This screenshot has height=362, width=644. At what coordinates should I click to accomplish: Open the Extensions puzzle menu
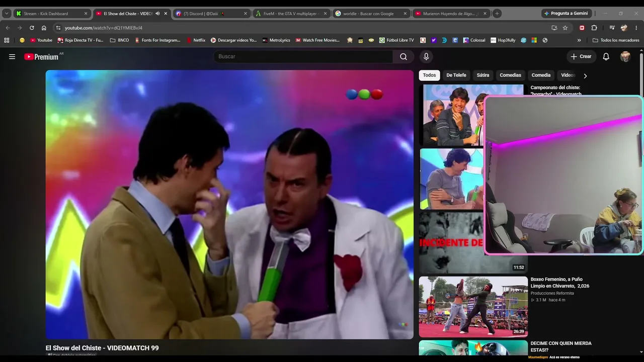[x=594, y=28]
